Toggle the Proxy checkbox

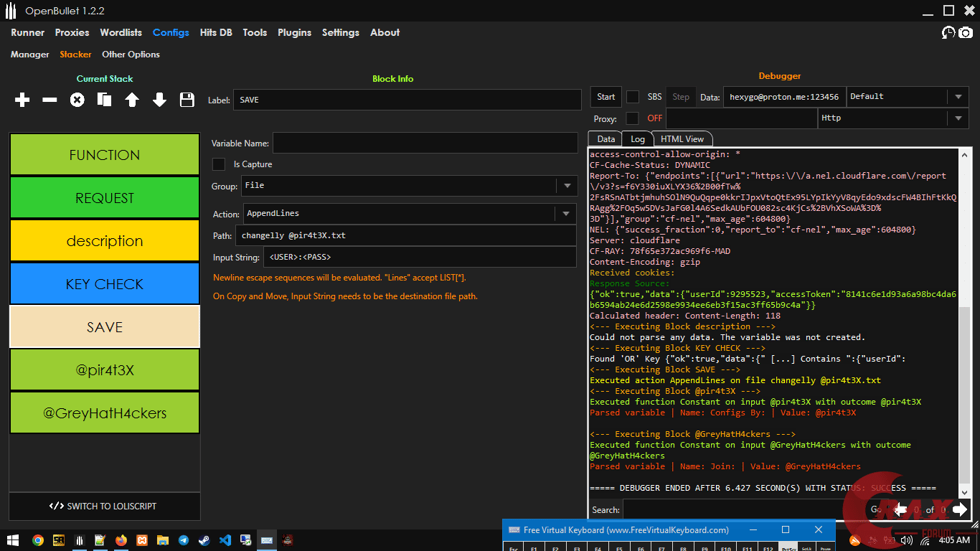[633, 118]
